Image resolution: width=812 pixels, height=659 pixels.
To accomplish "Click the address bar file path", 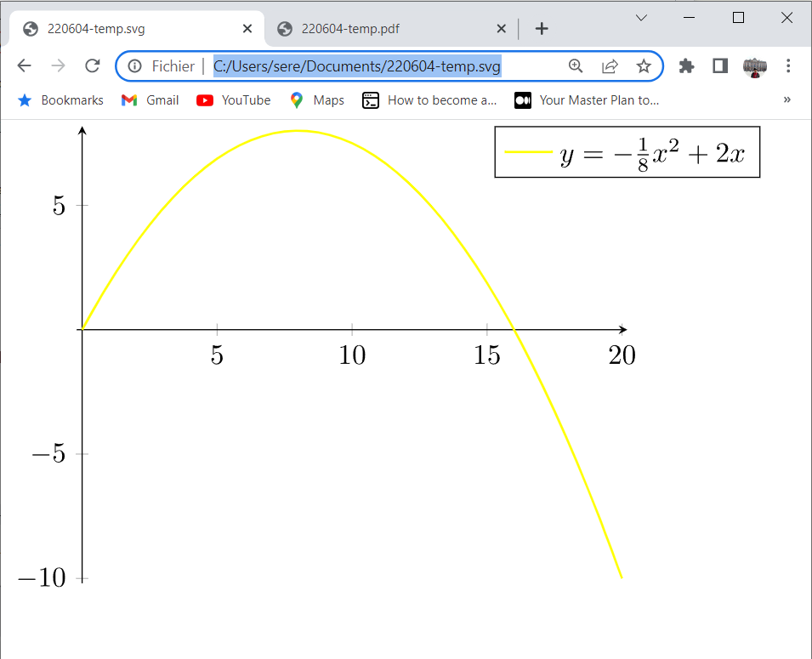I will pyautogui.click(x=357, y=66).
